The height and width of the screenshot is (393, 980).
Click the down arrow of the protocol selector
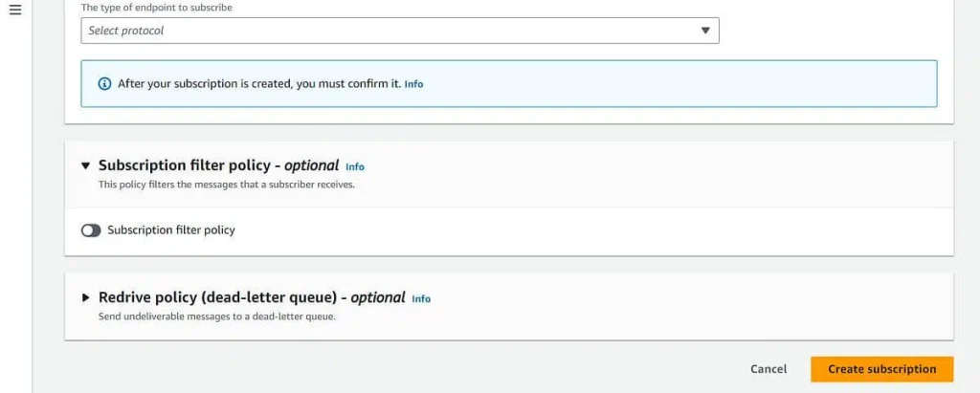pos(705,30)
